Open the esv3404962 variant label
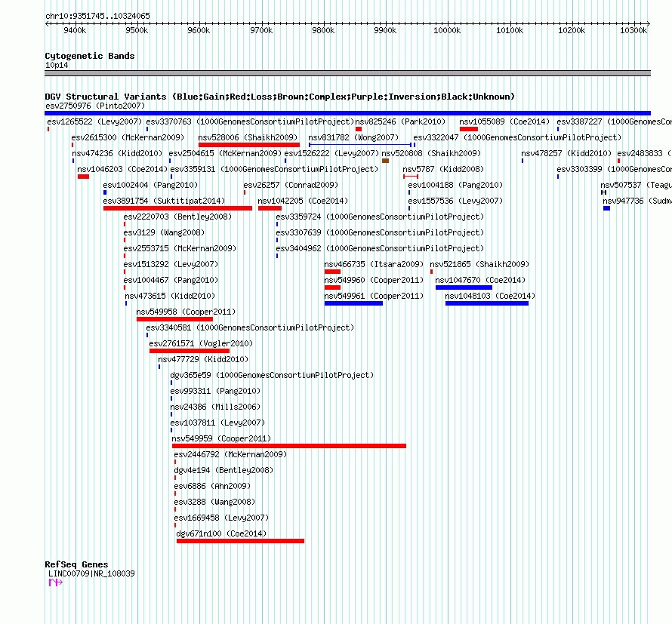Image resolution: width=672 pixels, height=624 pixels. 380,248
